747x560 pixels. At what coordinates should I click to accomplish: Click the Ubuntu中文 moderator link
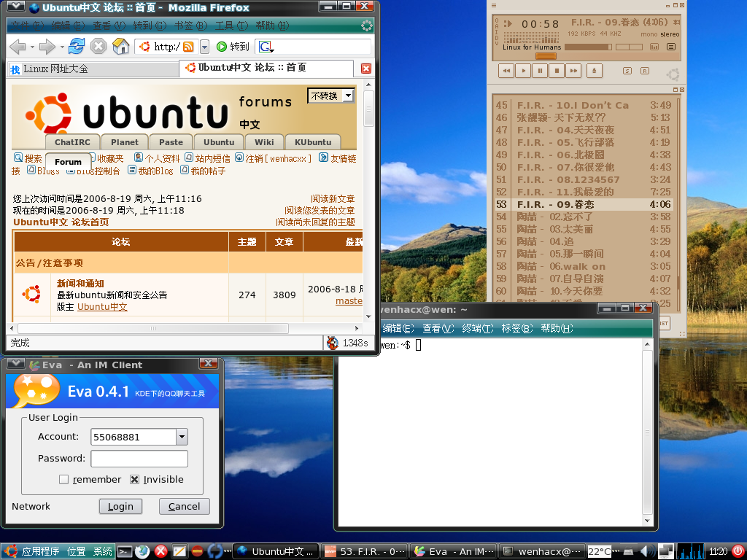[x=102, y=307]
